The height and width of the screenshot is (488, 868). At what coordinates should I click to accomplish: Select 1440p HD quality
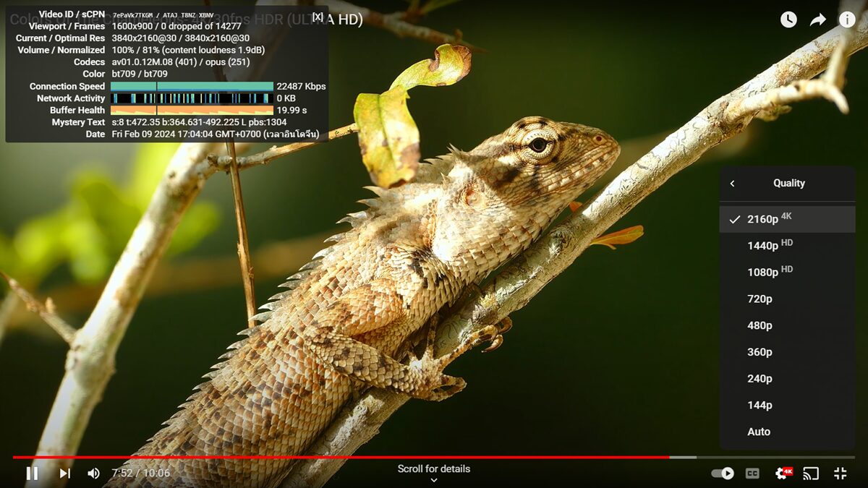[x=787, y=246]
